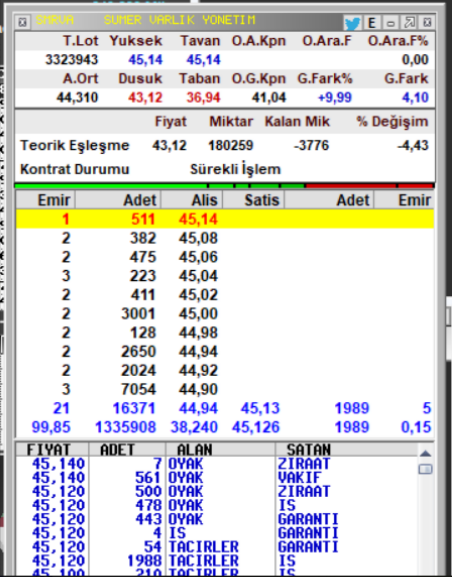452x577 pixels.
Task: Click bid quantity 2650
Action: point(138,352)
